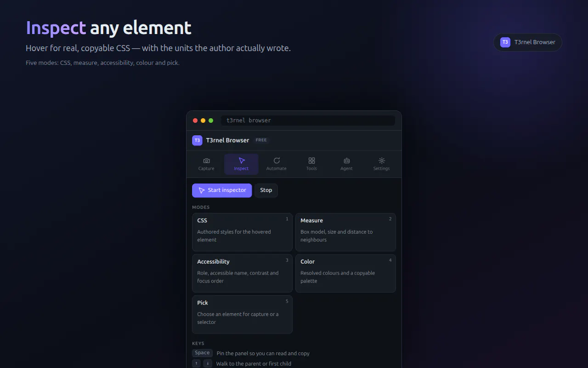Screen dimensions: 588x368
Task: Click the Space key hint
Action: pos(202,353)
